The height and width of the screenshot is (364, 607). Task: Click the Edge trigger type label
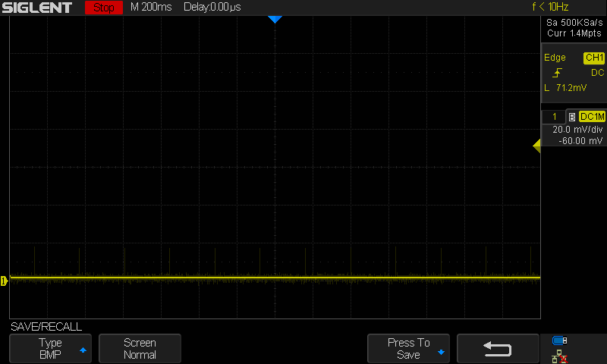[555, 58]
